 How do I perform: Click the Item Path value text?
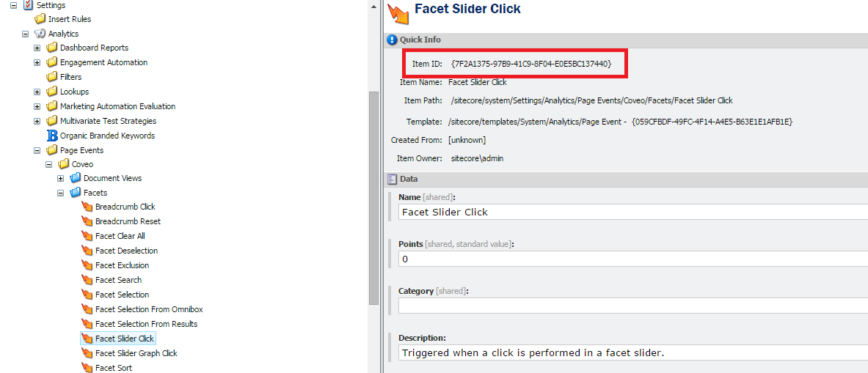592,100
